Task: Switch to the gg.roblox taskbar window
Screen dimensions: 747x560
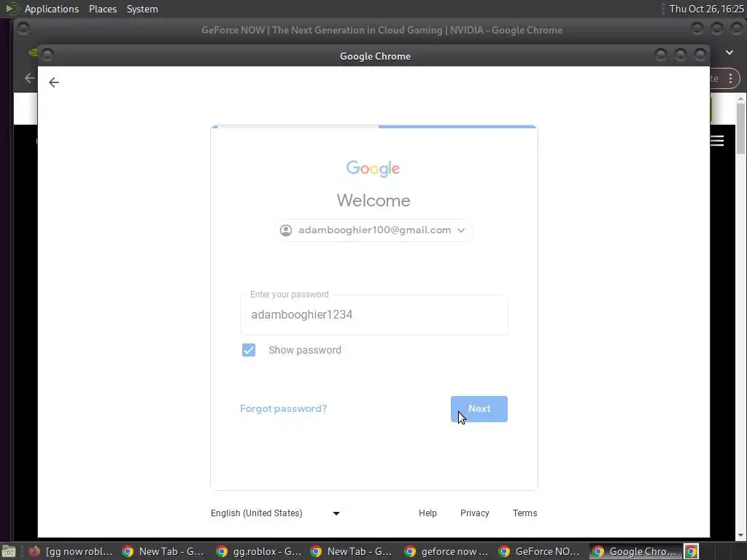Action: pos(259,551)
